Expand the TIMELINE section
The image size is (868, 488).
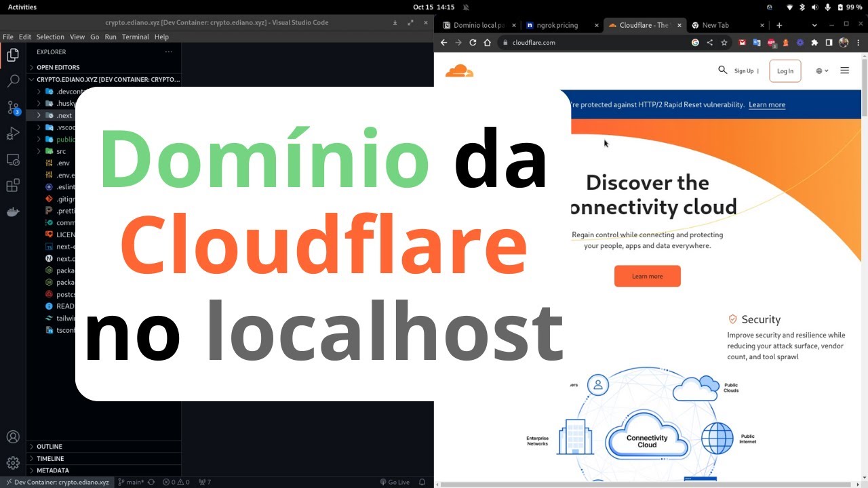(x=104, y=459)
